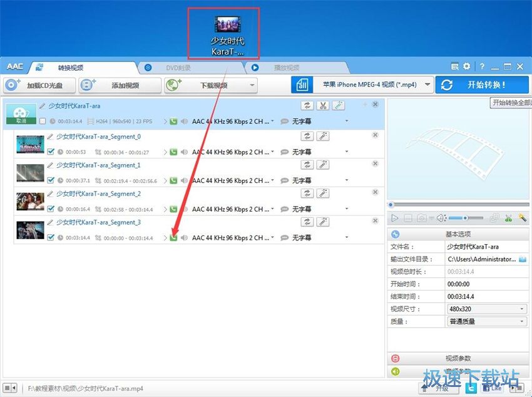This screenshot has width=532, height=397.
Task: Take snapshot with the camera icon
Action: click(x=422, y=218)
